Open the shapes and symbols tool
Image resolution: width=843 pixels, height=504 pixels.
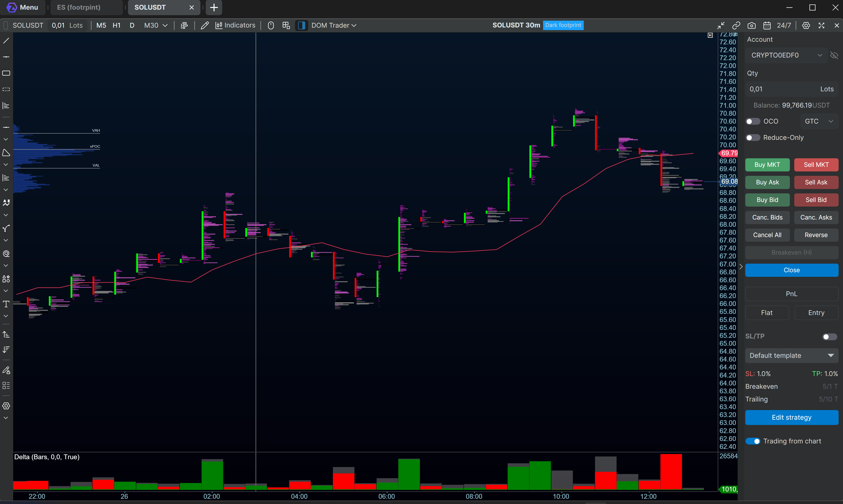tap(6, 279)
